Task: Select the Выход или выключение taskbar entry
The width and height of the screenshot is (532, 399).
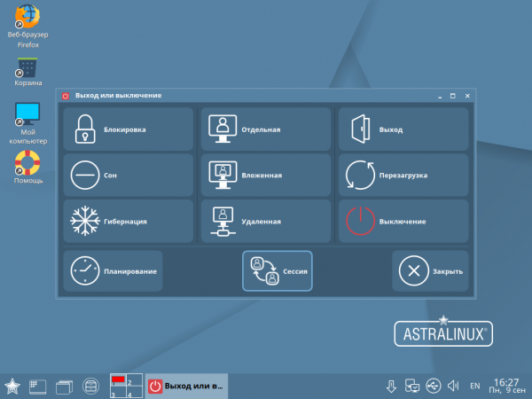Action: click(185, 386)
